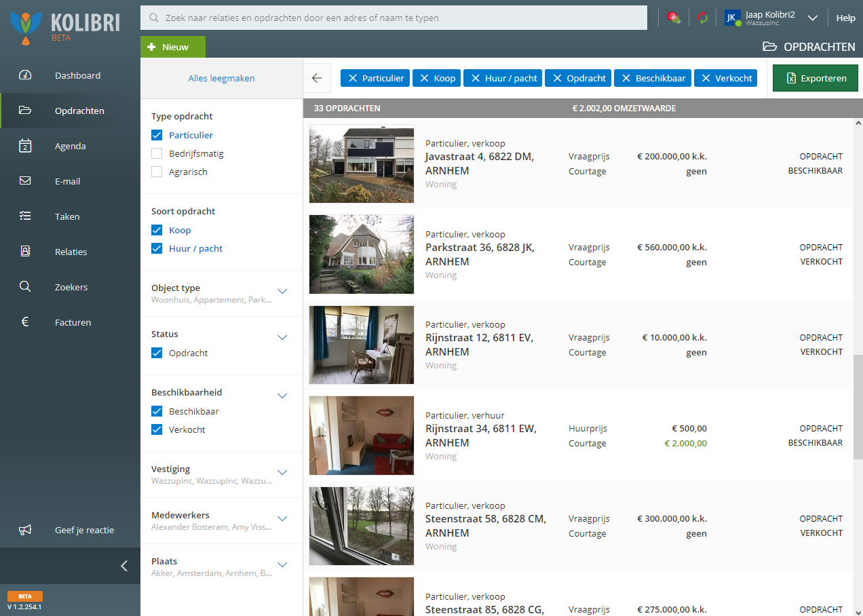Expand the Medewerkers filter
The width and height of the screenshot is (863, 616).
coord(283,518)
